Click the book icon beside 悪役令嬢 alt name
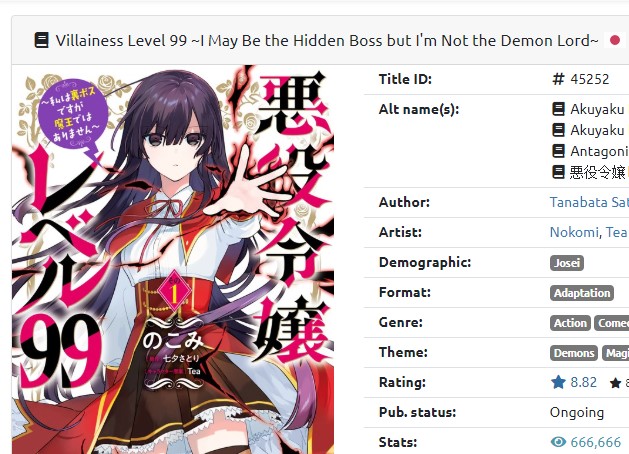The width and height of the screenshot is (629, 454). 558,172
